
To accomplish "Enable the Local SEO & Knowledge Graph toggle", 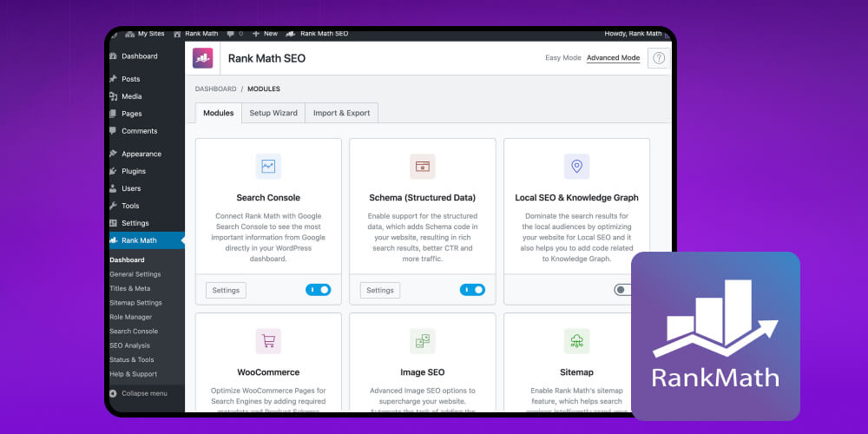I will [x=622, y=290].
